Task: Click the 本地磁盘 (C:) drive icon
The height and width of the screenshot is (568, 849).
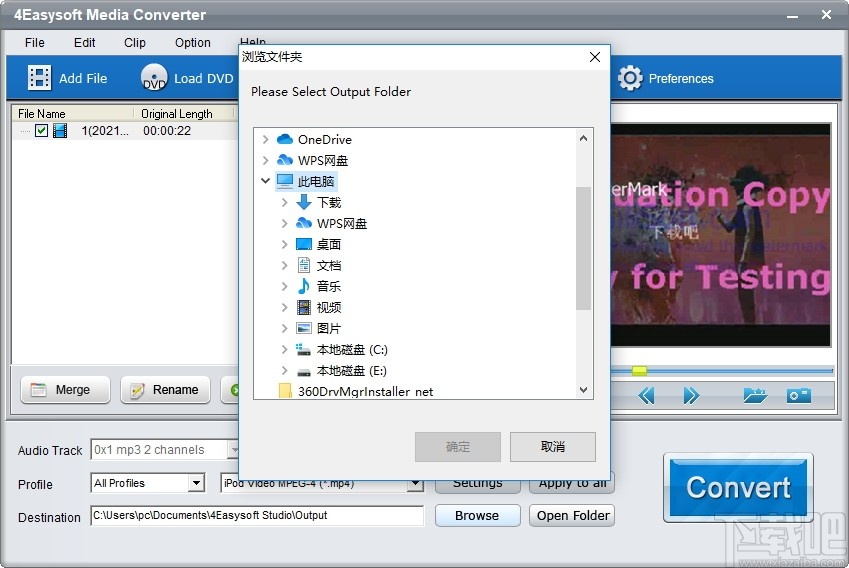Action: tap(303, 349)
